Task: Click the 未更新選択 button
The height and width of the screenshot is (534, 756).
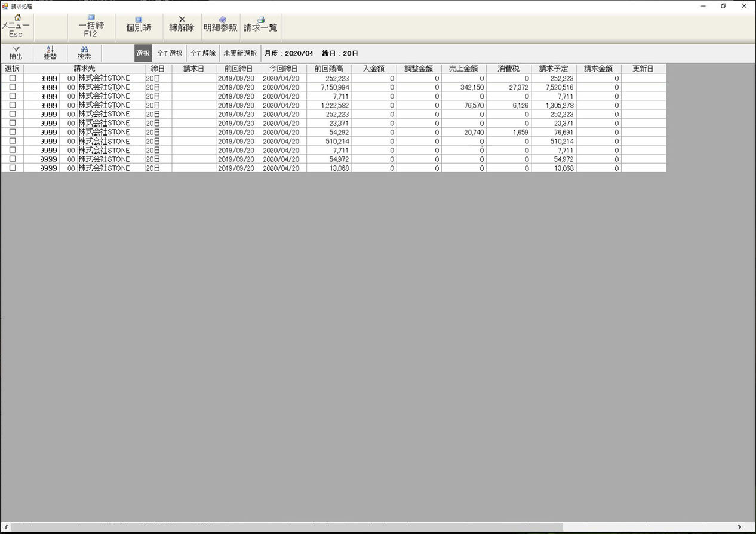Action: point(240,53)
